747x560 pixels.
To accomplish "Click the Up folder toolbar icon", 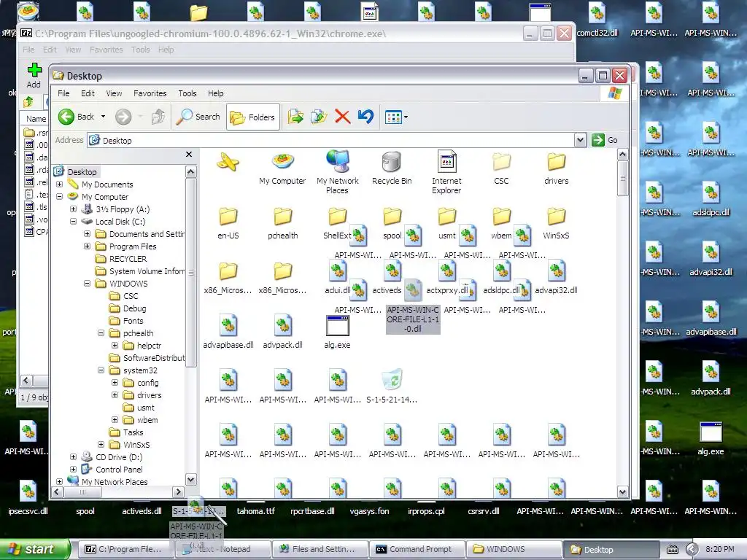I will pyautogui.click(x=158, y=117).
